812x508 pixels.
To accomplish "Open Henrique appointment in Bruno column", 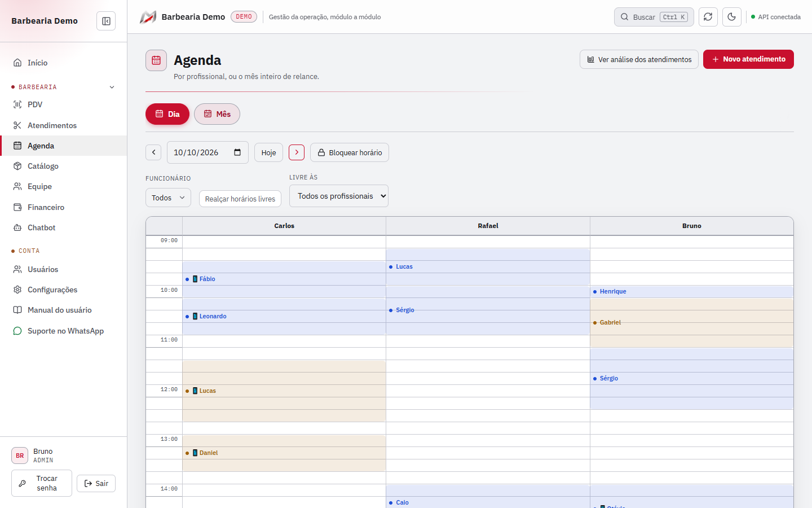I will 692,292.
